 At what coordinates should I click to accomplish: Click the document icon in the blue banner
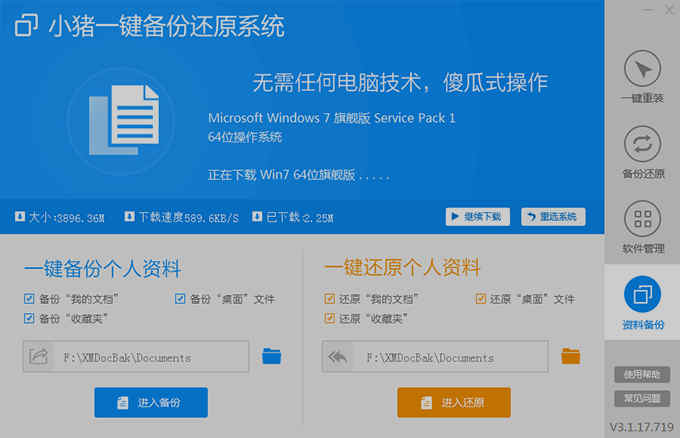124,120
